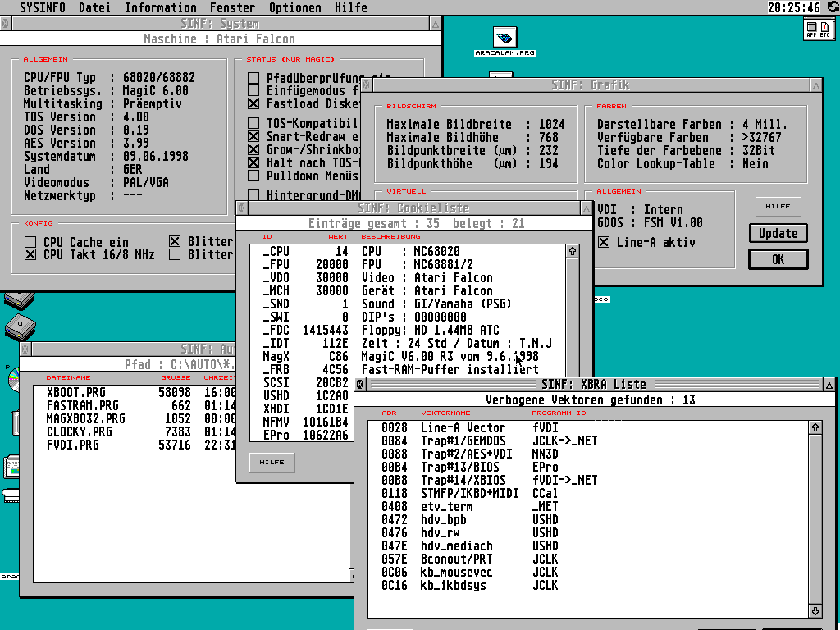Click SINF: XBRA Liste title bar
Screen dimensions: 840x630
594,384
